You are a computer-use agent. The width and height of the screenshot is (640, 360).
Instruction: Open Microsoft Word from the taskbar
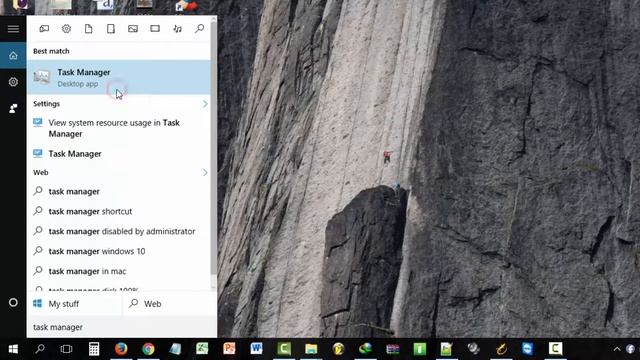click(256, 349)
